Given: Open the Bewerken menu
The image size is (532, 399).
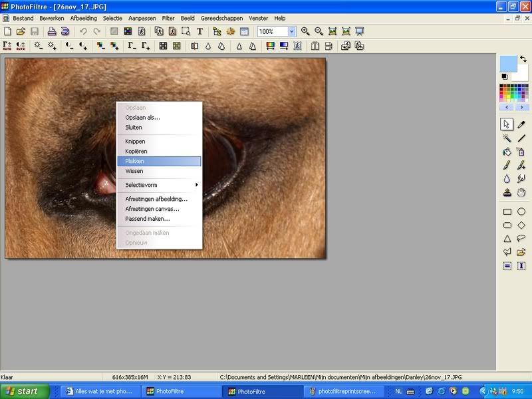Looking at the screenshot, I should tap(52, 19).
